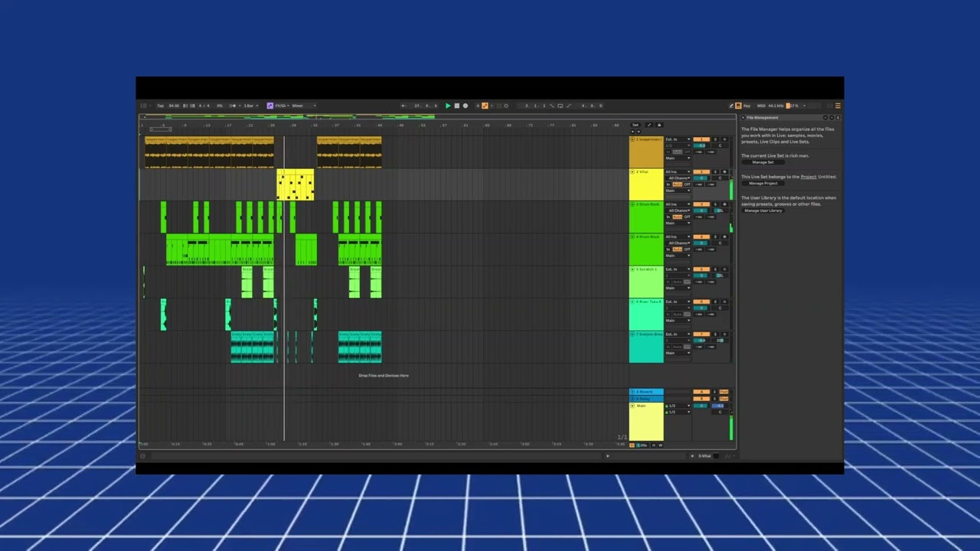Viewport: 980px width, 551px height.
Task: Deactivate track 1 with activator button
Action: tap(701, 139)
